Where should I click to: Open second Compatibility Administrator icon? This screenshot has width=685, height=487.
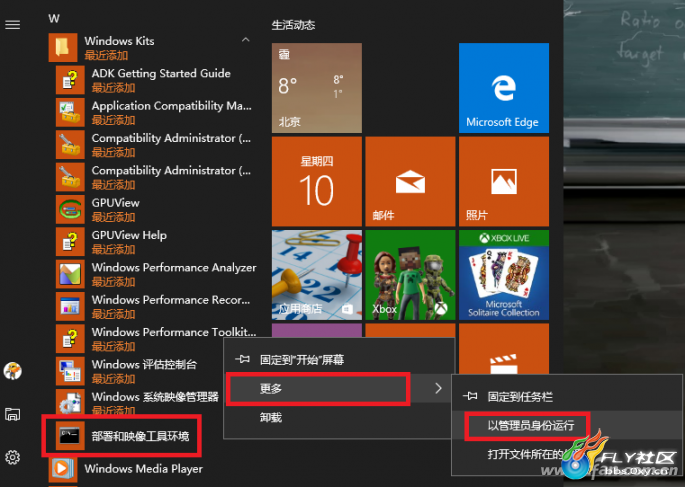pos(70,177)
